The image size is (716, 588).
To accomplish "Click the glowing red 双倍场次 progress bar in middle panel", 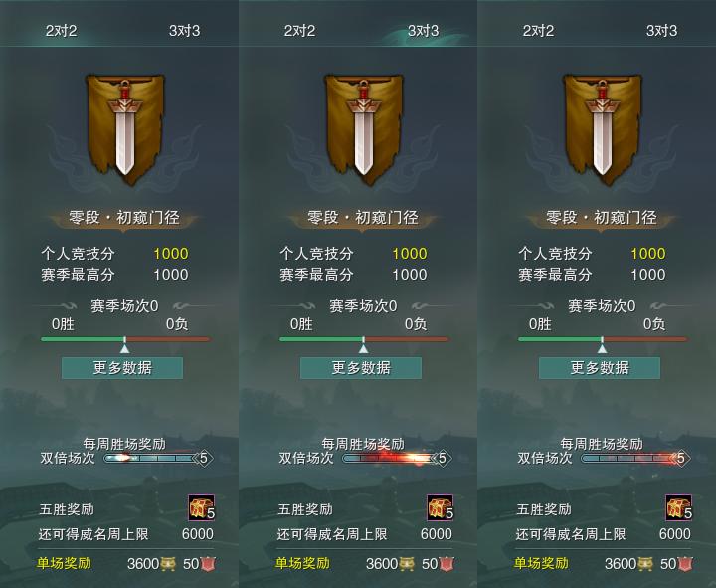I will 389,458.
